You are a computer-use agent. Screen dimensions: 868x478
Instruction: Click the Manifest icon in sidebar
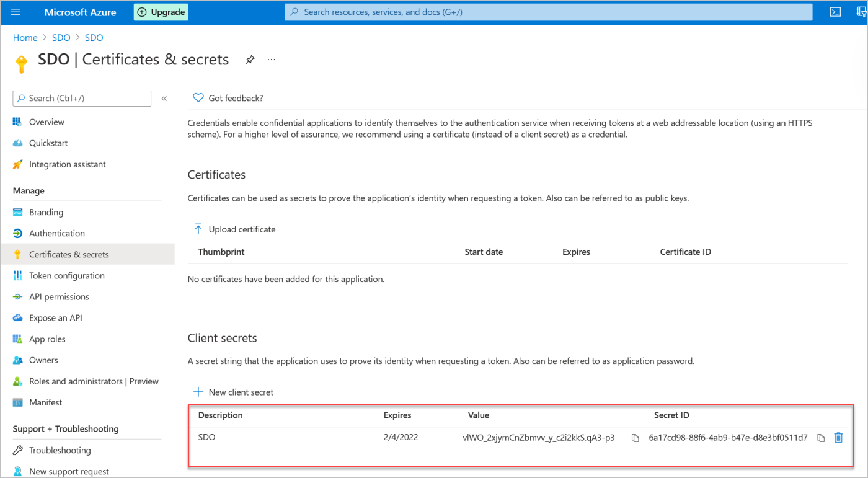[x=17, y=402]
